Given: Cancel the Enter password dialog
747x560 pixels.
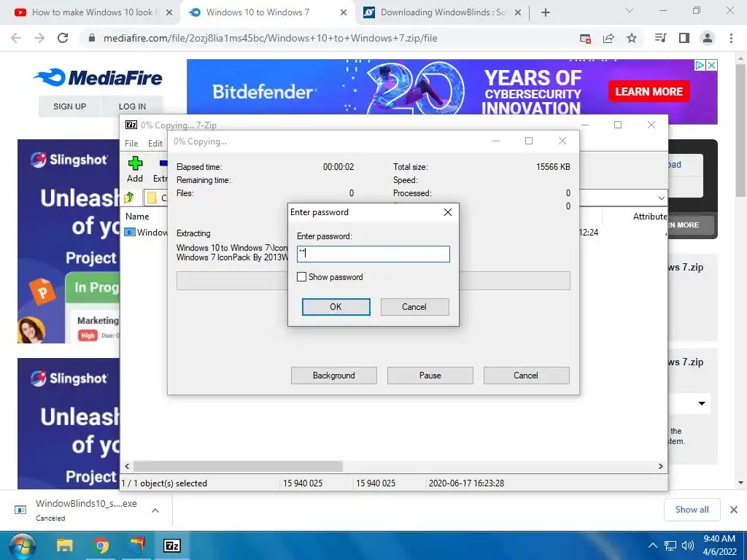Looking at the screenshot, I should coord(414,307).
